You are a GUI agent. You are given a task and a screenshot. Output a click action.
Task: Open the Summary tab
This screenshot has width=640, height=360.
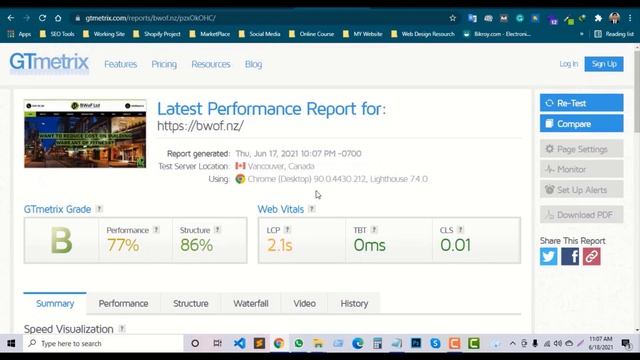55,303
